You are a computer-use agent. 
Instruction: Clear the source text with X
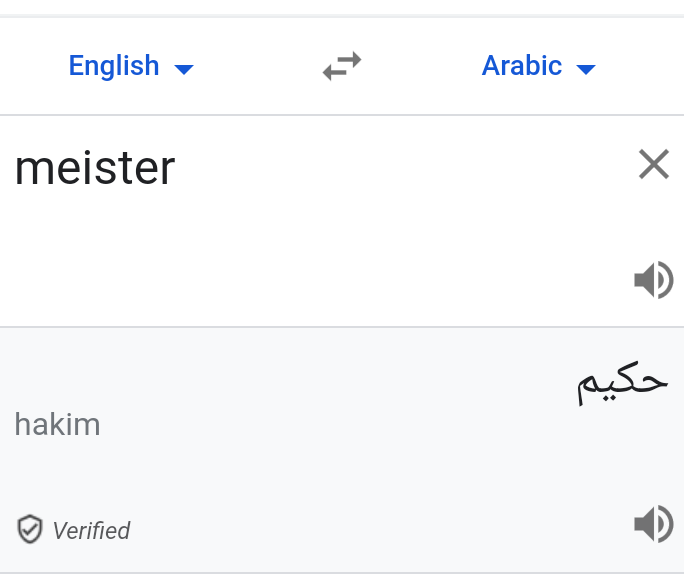pos(653,164)
